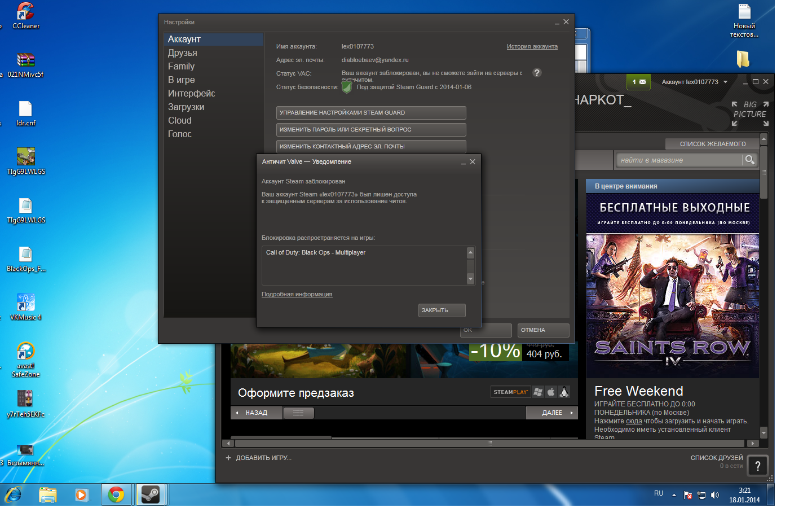Focus the найти в магазине search field
The width and height of the screenshot is (812, 508).
(x=679, y=160)
